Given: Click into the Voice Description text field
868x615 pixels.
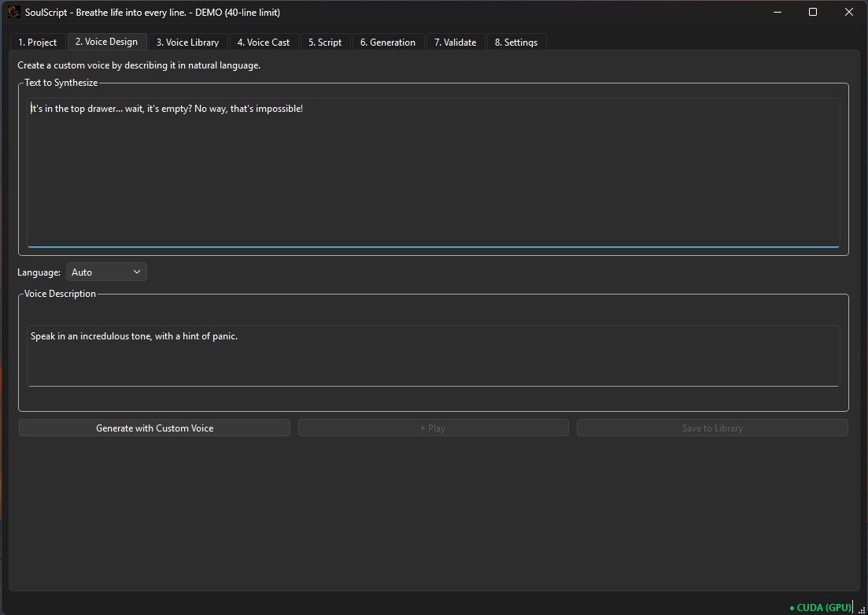Looking at the screenshot, I should [434, 356].
